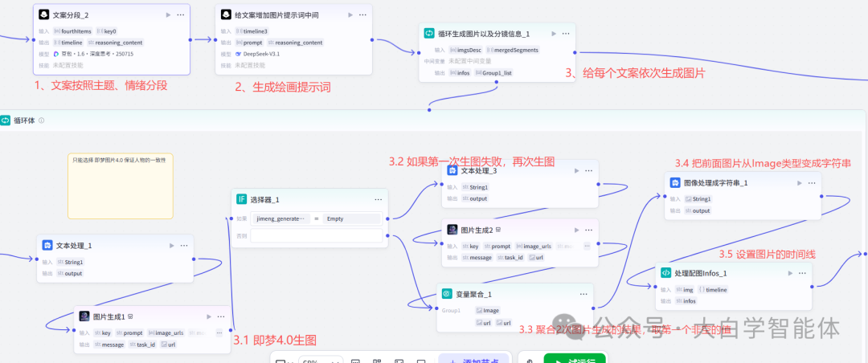Run the 循环生成图片以及分镜信息_1 node
This screenshot has height=363, width=868.
(x=554, y=33)
